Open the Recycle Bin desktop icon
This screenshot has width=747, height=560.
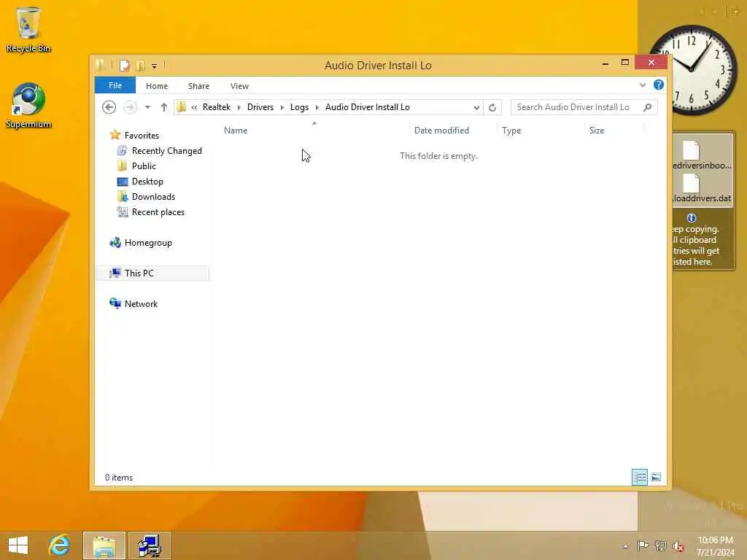[x=28, y=29]
